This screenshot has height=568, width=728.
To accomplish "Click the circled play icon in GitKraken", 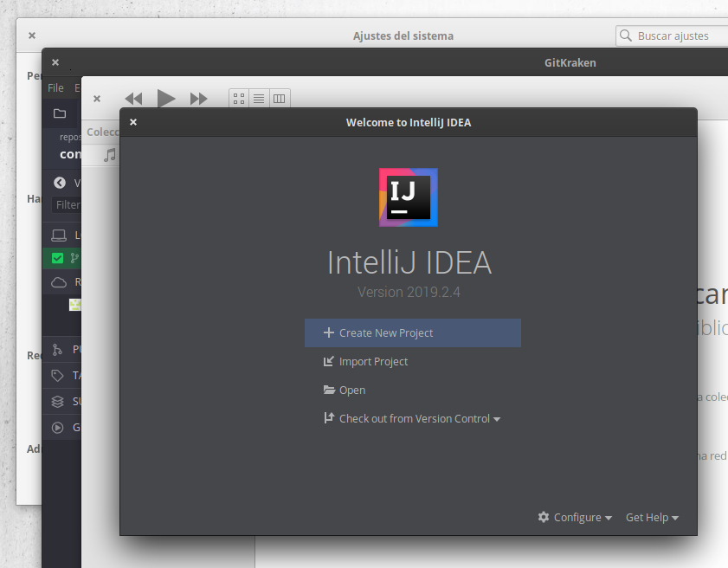I will coord(58,427).
